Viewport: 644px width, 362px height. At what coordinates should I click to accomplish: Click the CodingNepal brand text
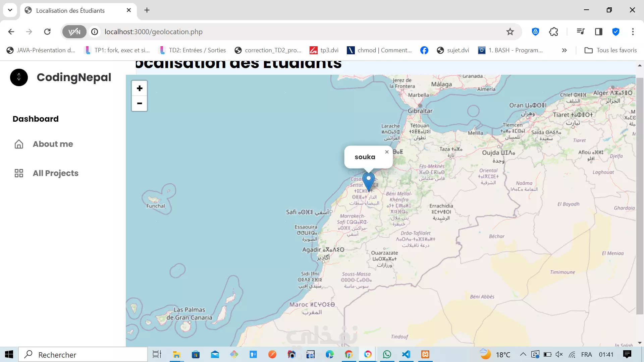tap(74, 77)
